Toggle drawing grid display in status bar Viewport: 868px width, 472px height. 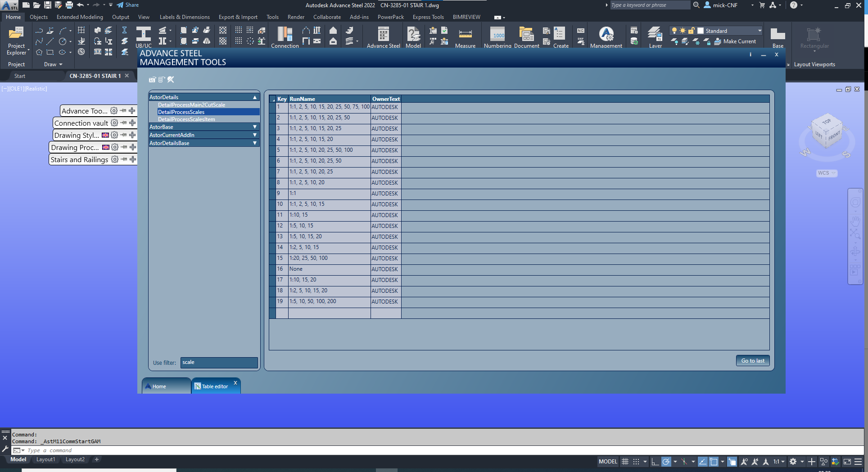coord(625,462)
